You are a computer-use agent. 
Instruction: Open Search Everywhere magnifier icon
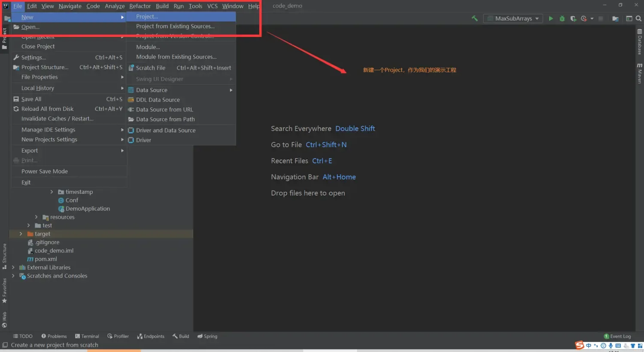[638, 18]
